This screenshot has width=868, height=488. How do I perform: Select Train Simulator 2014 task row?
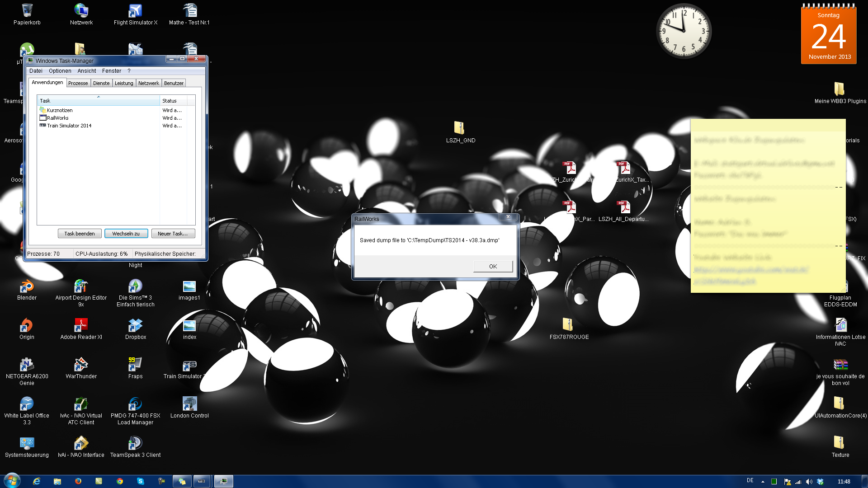click(69, 126)
